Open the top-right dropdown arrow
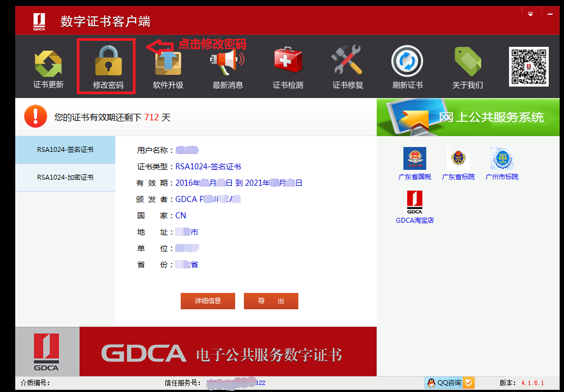Screen dimensions: 564x392 click(x=530, y=15)
